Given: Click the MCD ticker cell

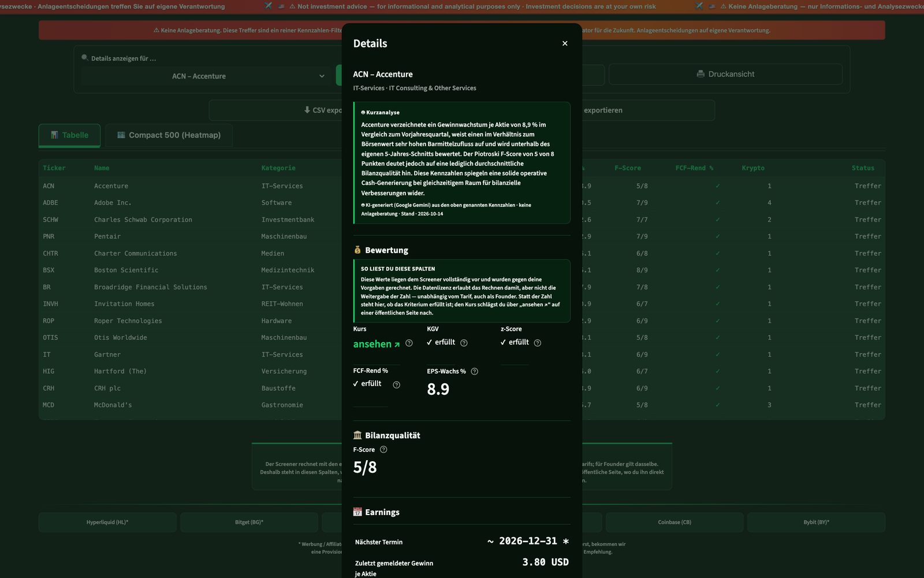Looking at the screenshot, I should pyautogui.click(x=49, y=405).
